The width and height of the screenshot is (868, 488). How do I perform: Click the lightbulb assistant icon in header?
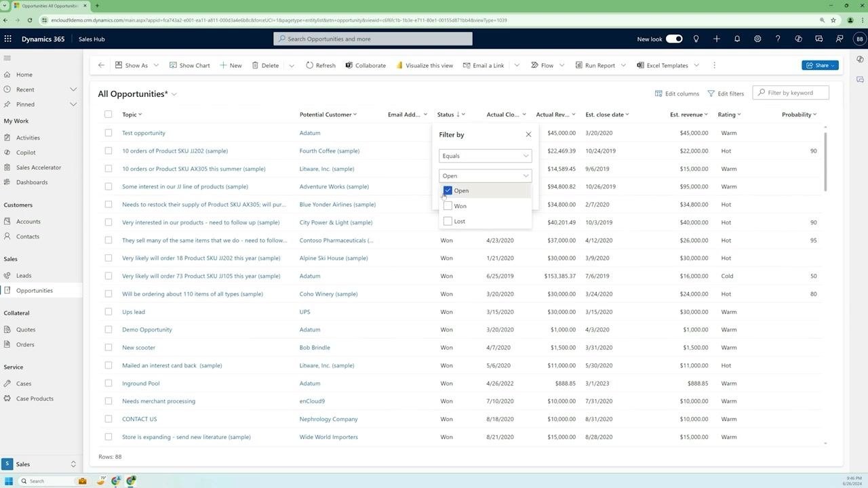[696, 39]
